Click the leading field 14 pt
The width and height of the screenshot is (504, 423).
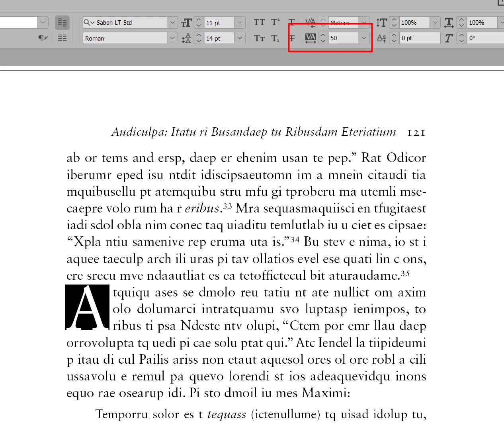pos(219,38)
